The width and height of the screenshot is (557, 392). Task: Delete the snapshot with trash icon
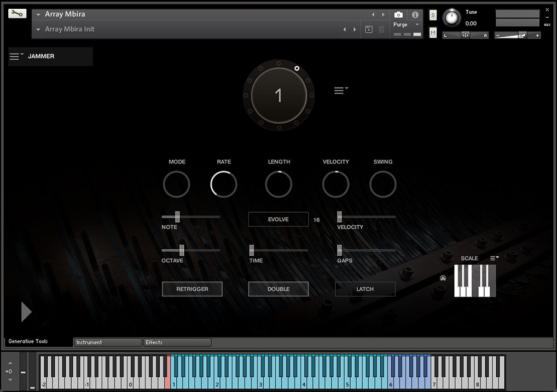[381, 30]
